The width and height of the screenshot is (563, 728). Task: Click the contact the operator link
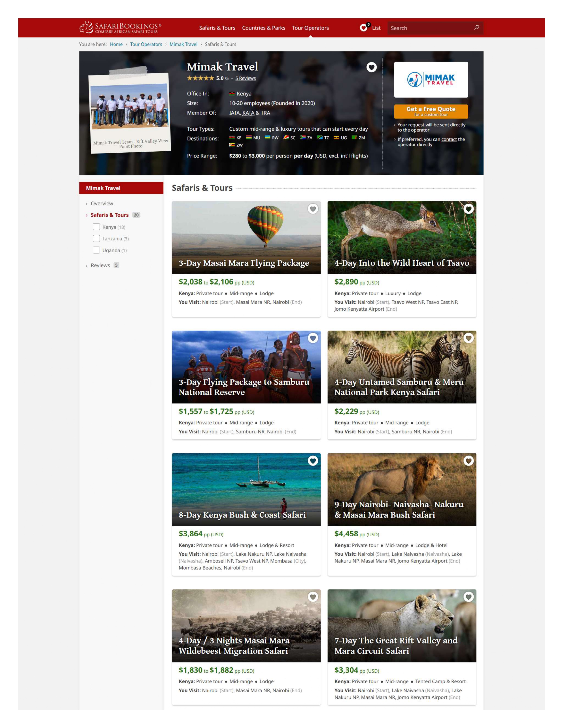[449, 139]
